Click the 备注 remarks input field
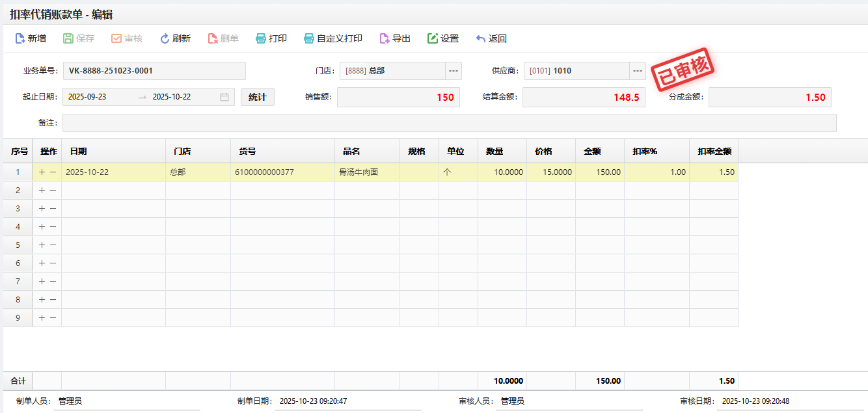Image resolution: width=868 pixels, height=413 pixels. click(x=449, y=123)
